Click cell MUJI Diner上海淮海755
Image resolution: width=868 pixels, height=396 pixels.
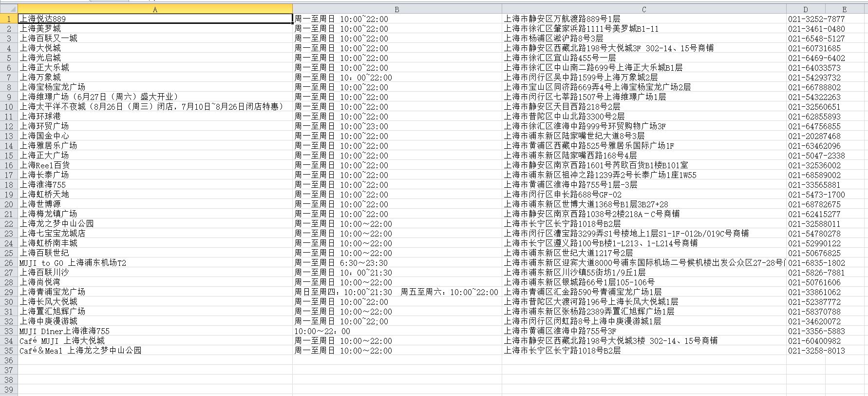(155, 331)
